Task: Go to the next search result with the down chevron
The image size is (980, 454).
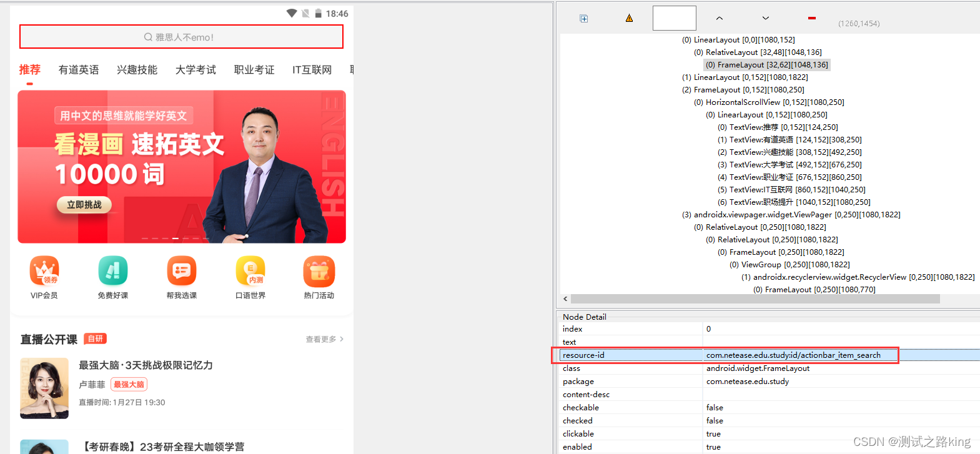Action: point(766,18)
